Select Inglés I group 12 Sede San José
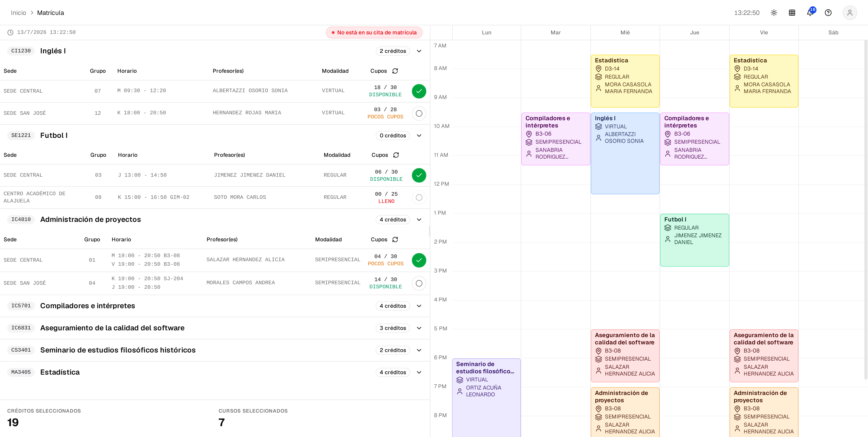This screenshot has width=868, height=437. (419, 114)
